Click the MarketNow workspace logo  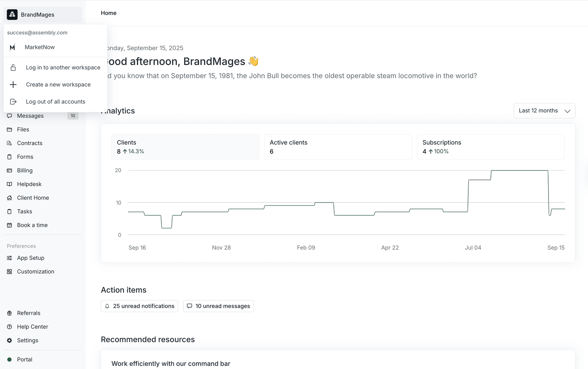pos(13,47)
